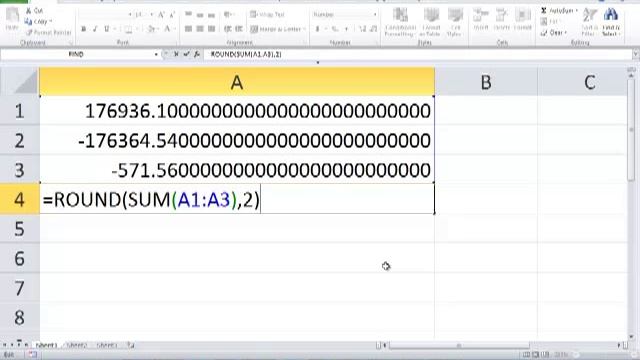Decrease font size with small A
The image size is (640, 360).
pos(172,15)
